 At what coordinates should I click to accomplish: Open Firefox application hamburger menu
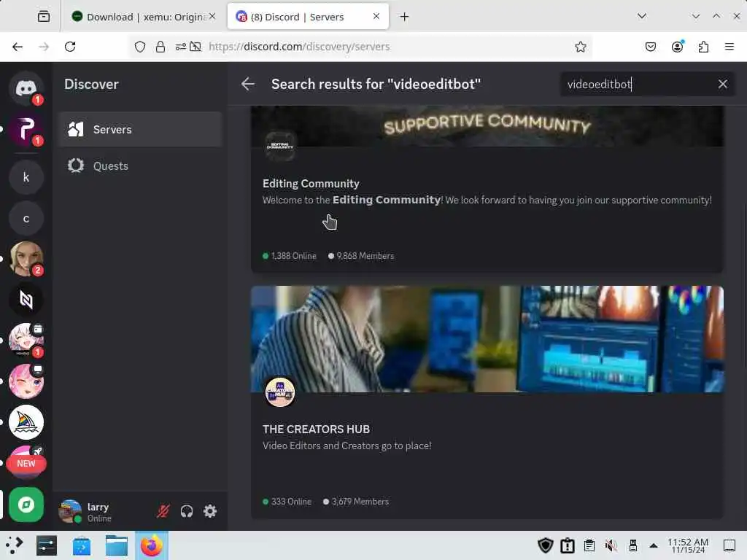[x=729, y=47]
